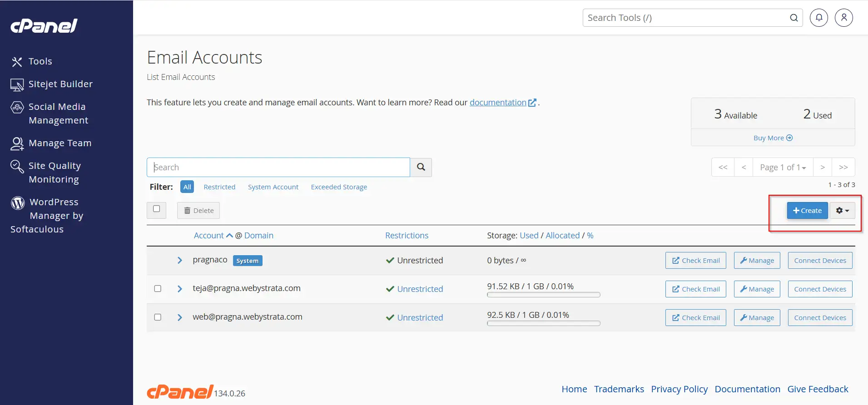Expand the teja@pragna.webystrata.com row
The height and width of the screenshot is (405, 868).
point(180,289)
